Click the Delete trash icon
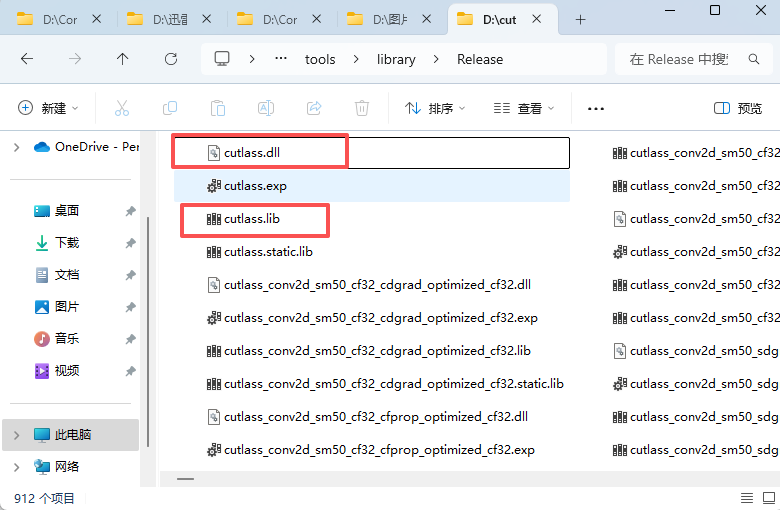The width and height of the screenshot is (780, 510). (x=362, y=108)
